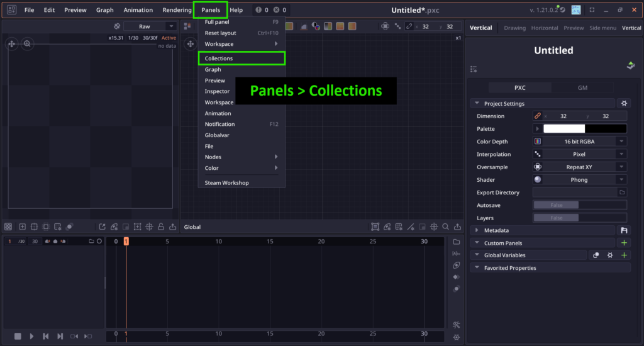Open the Interpolation Pixel dropdown
The width and height of the screenshot is (644, 346).
tap(579, 154)
